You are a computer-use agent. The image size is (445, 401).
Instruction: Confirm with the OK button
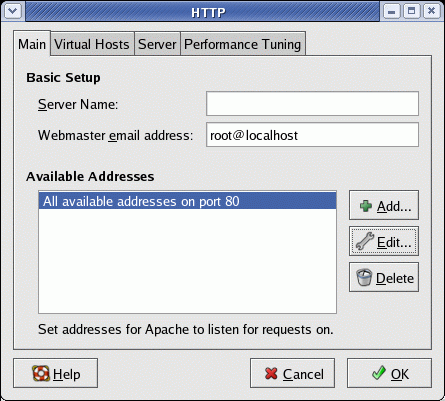coord(389,373)
